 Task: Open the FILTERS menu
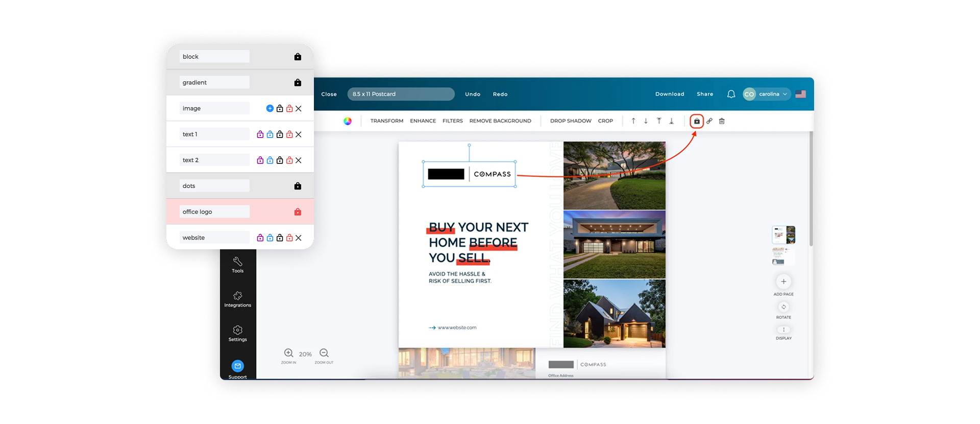pyautogui.click(x=453, y=121)
